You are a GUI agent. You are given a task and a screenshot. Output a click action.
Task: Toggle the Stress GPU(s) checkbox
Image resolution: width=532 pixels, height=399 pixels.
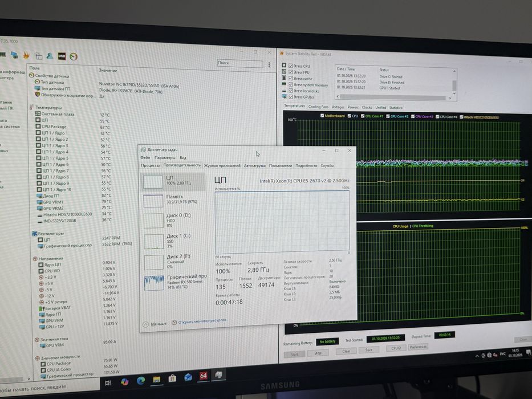291,97
